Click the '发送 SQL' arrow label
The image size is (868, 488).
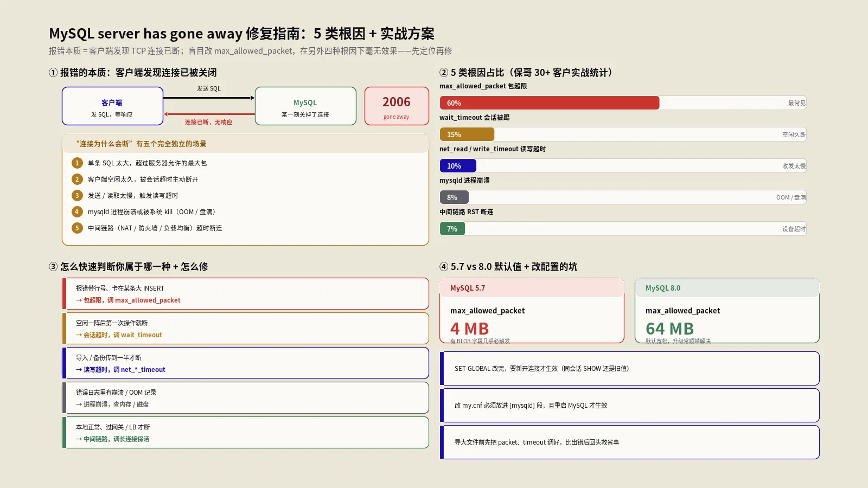[x=209, y=88]
